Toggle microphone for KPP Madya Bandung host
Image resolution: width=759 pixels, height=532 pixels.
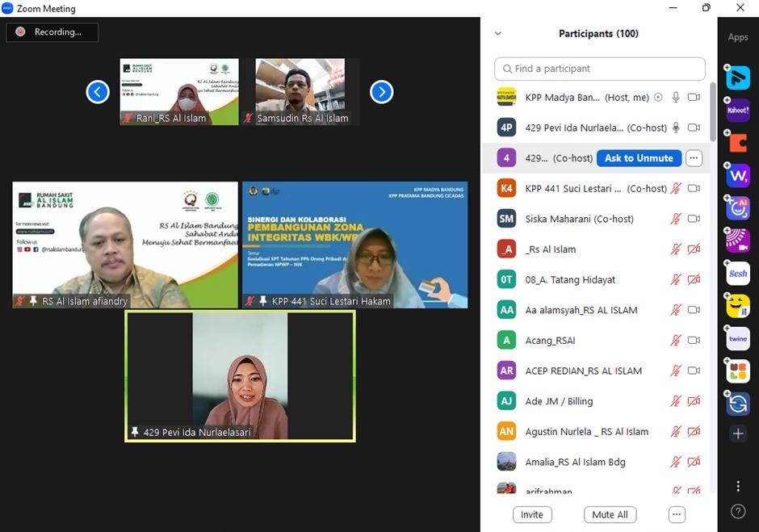point(676,98)
